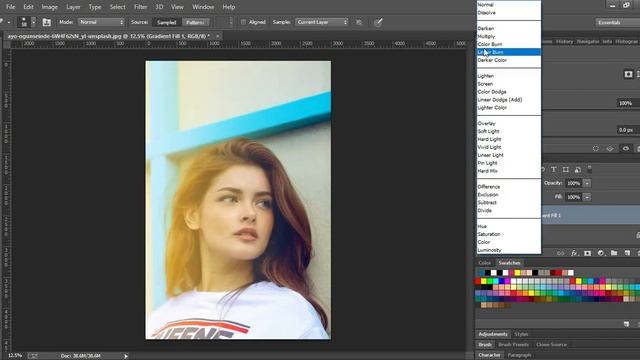Open the Image menu
The image size is (640, 360).
coord(49,7)
